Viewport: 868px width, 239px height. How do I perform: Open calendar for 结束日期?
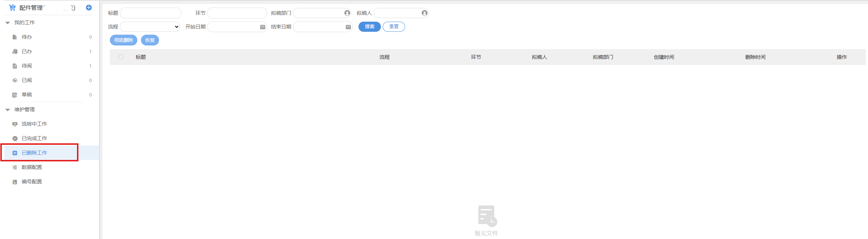click(348, 27)
